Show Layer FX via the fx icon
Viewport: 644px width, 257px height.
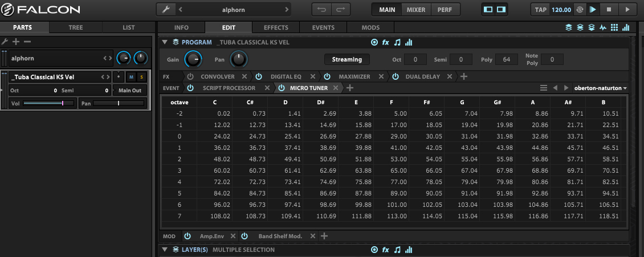385,250
